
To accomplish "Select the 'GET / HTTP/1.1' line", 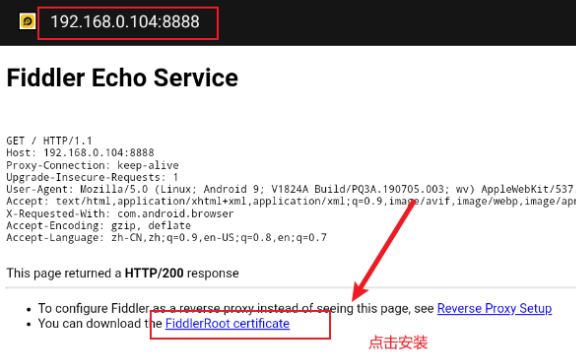I will [x=49, y=141].
